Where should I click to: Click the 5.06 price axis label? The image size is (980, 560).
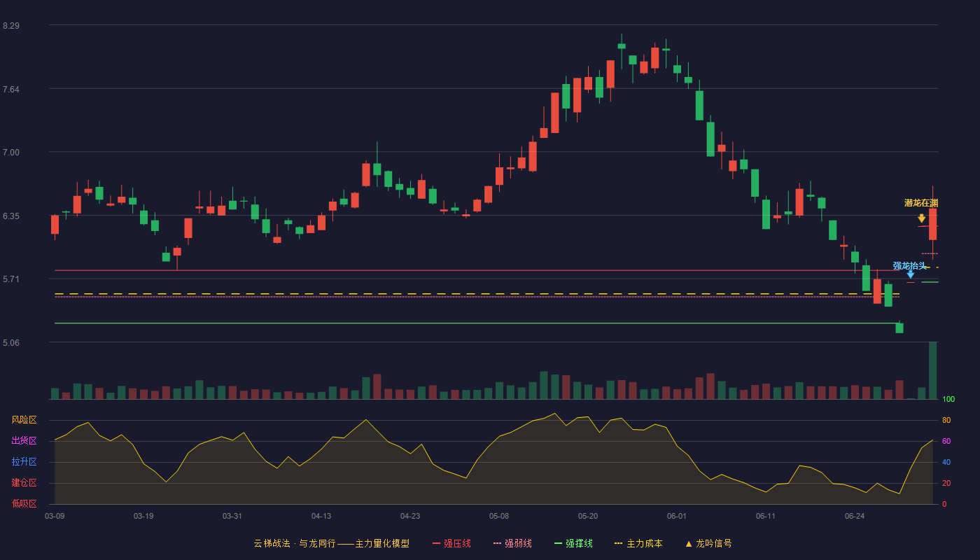coord(11,343)
